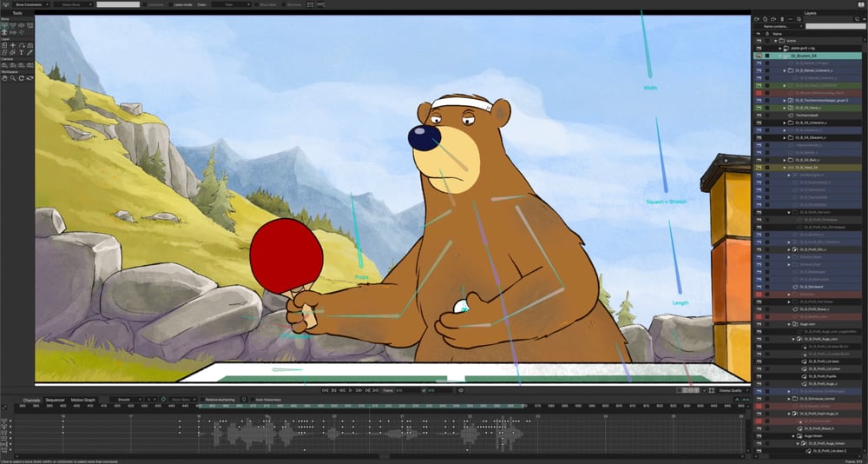
Task: Click the Duplicate Layer icon in Layers panel
Action: pos(765,19)
